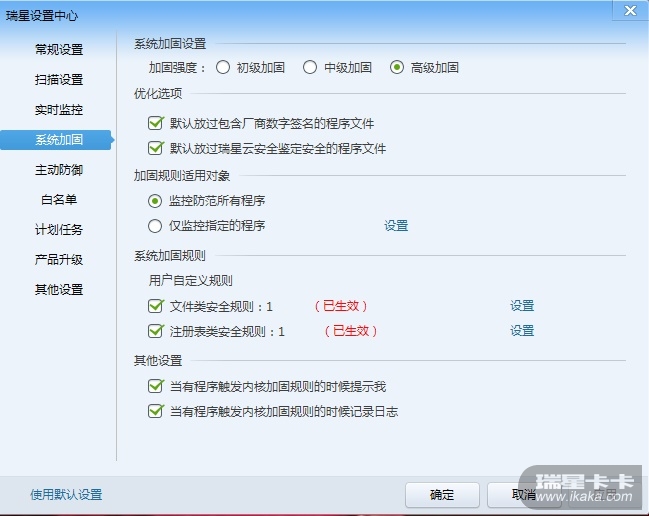Toggle 当有程序触发内核加固规则的时候记录日志 checkbox
Screen dimensions: 649x516
coord(156,411)
